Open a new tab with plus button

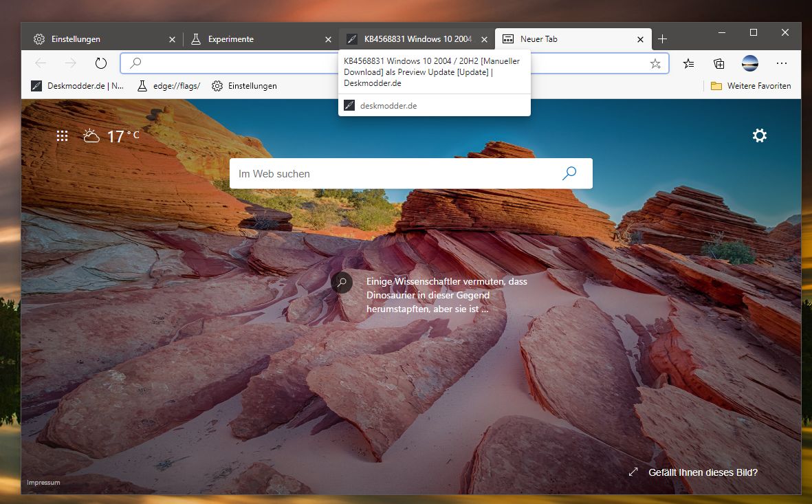click(662, 39)
